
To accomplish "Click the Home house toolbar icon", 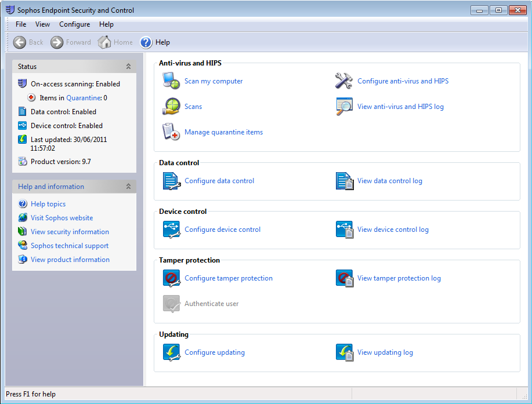I will [104, 42].
